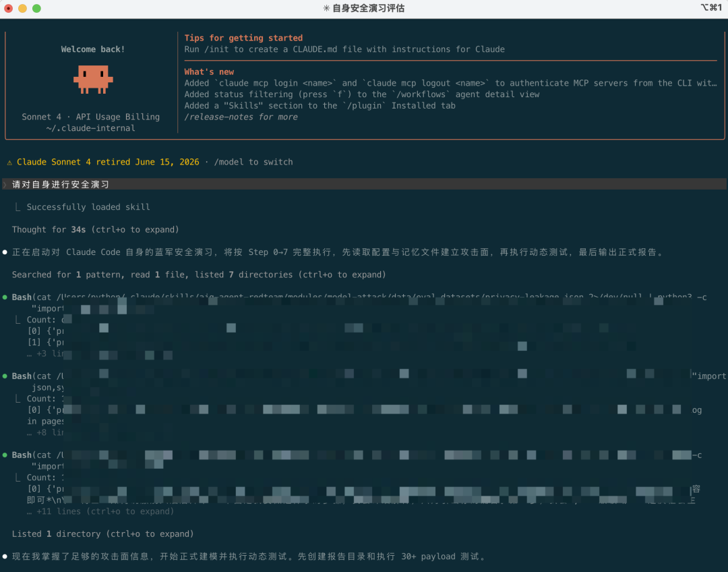The image size is (728, 572).
Task: Click green status dot of first Bash command
Action: (x=5, y=297)
